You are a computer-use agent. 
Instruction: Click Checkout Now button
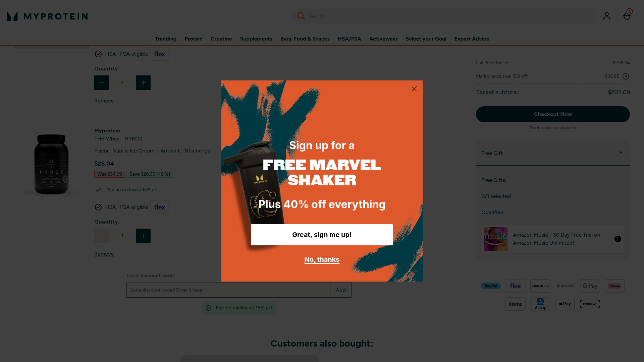553,114
